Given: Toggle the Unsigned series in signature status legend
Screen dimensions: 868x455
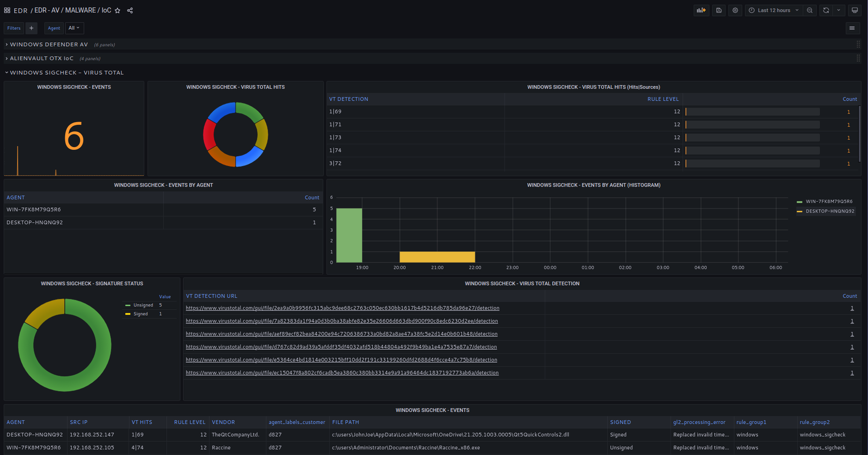Looking at the screenshot, I should [143, 305].
